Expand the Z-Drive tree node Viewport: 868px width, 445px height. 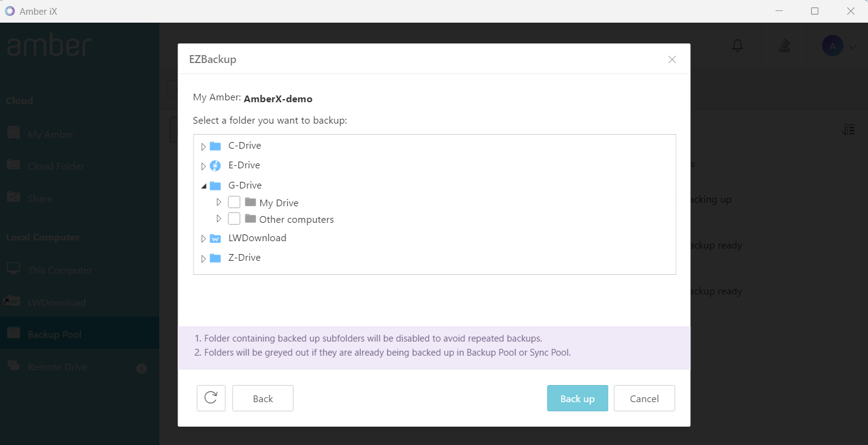tap(203, 259)
